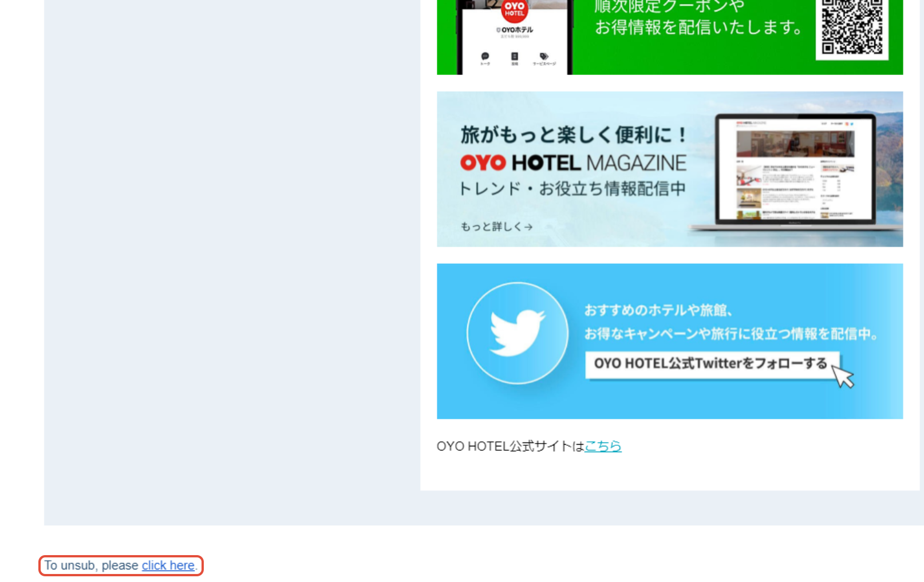This screenshot has height=582, width=924.
Task: Click the tag icon on phone mockup
Action: coord(544,56)
